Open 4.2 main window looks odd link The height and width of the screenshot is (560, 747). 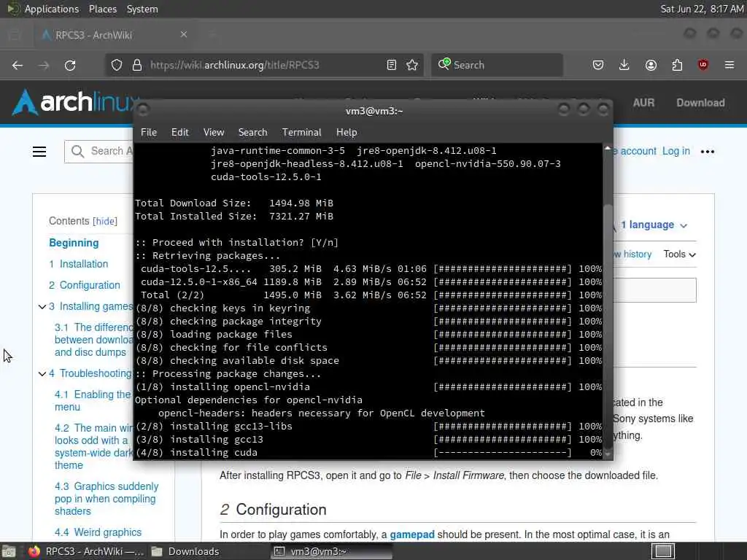93,447
